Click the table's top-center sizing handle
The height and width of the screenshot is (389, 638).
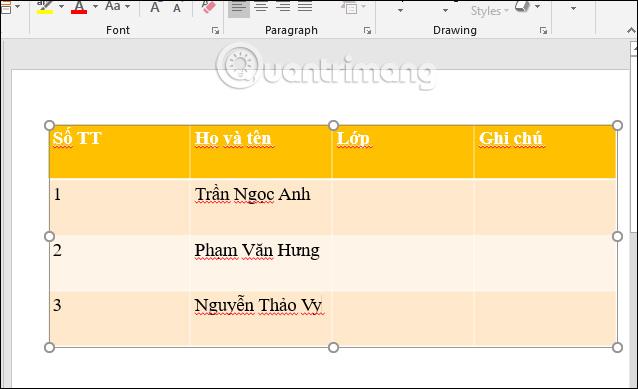click(x=333, y=125)
